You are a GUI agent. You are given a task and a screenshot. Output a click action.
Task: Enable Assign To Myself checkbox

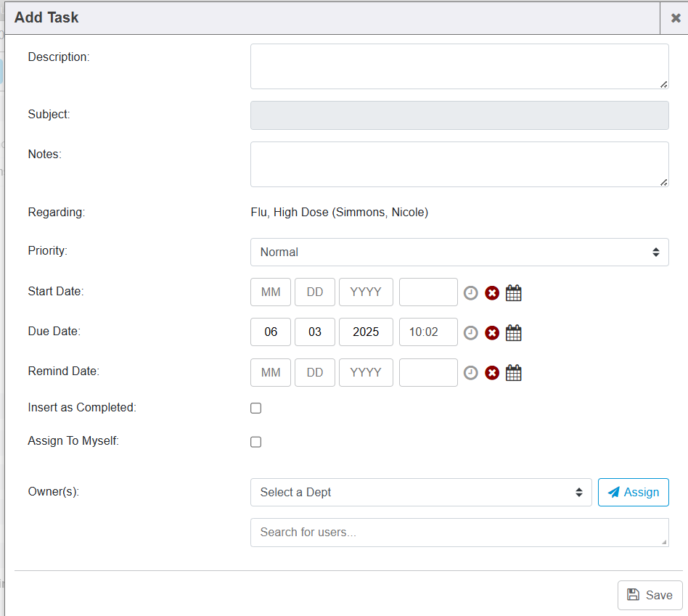[x=256, y=442]
